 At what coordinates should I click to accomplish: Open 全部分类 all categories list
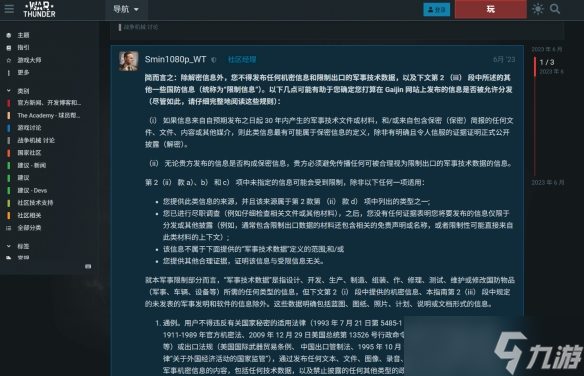[x=29, y=228]
